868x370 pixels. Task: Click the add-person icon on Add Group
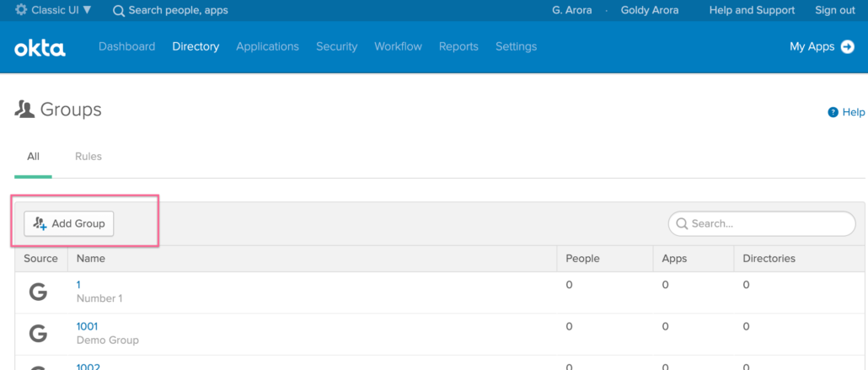point(40,223)
